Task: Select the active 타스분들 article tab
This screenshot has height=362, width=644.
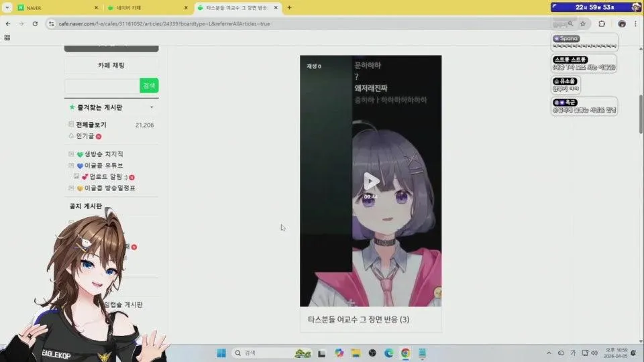Action: coord(237,8)
